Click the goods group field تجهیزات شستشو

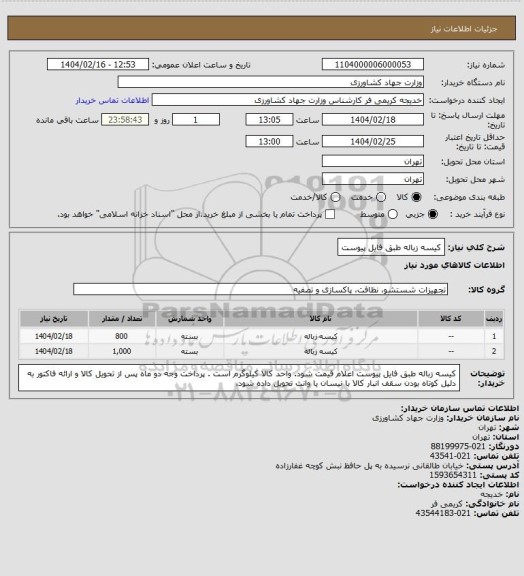tap(260, 289)
